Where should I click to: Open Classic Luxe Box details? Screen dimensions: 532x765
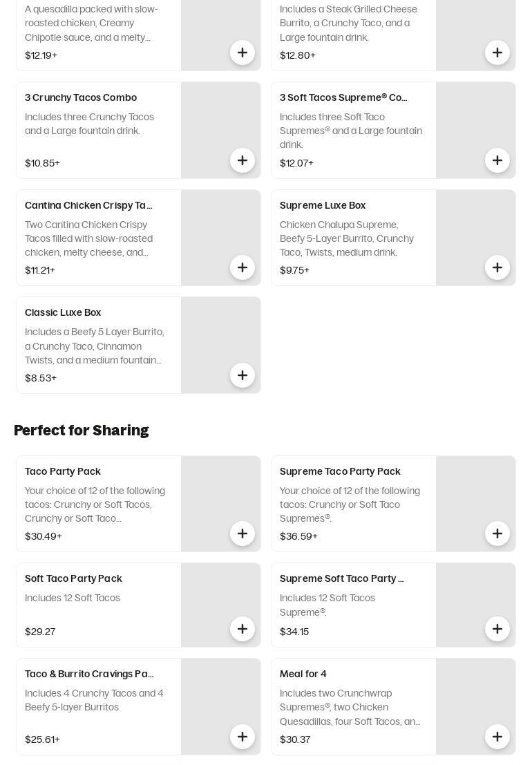(x=63, y=312)
